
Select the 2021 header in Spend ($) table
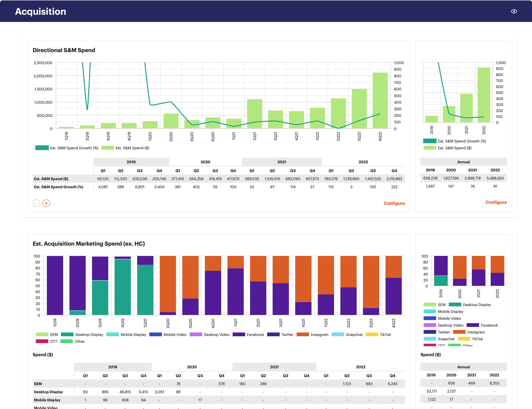pos(274,367)
